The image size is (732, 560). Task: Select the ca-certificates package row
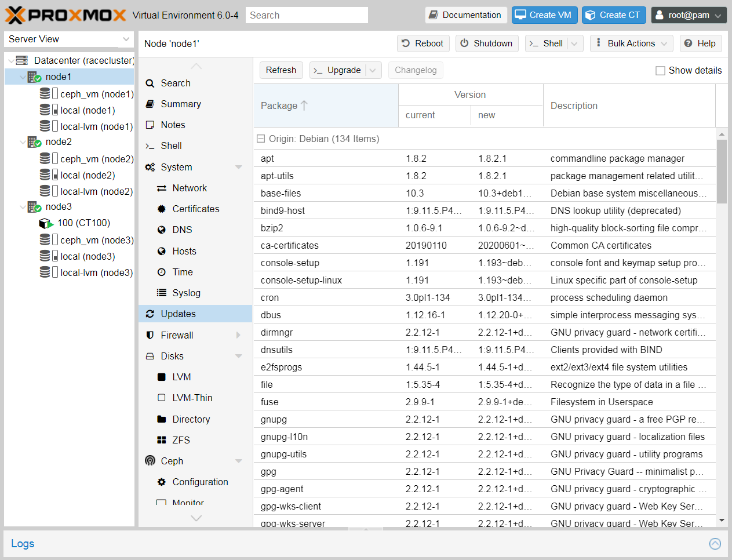pyautogui.click(x=485, y=245)
